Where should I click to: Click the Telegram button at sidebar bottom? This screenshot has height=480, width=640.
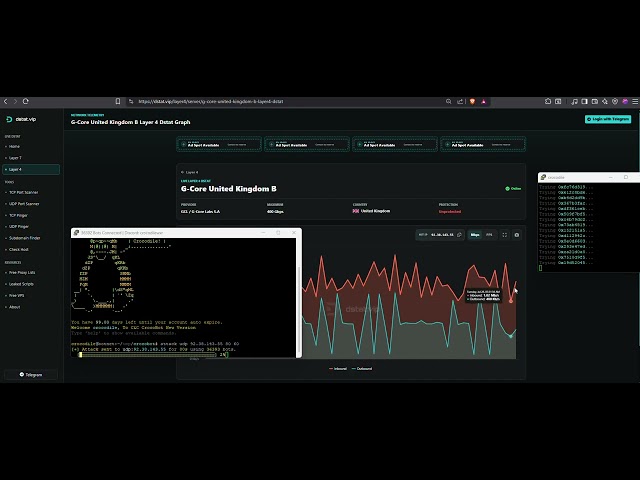31,374
